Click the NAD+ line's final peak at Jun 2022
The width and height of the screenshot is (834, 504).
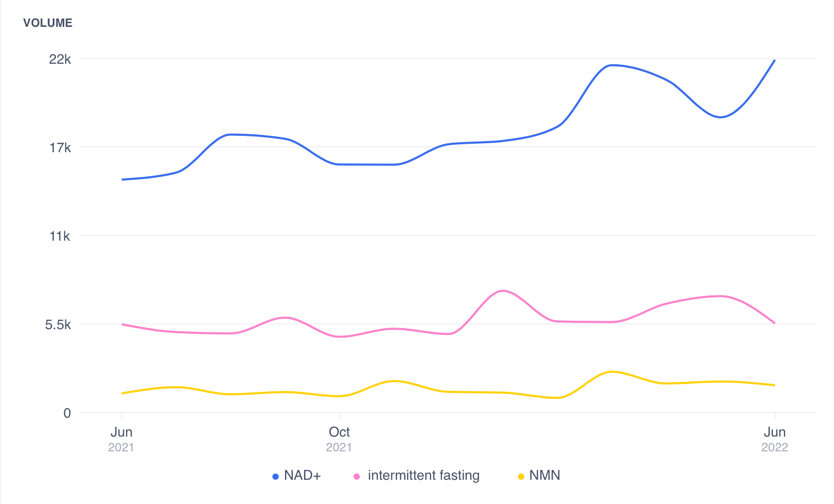point(774,61)
